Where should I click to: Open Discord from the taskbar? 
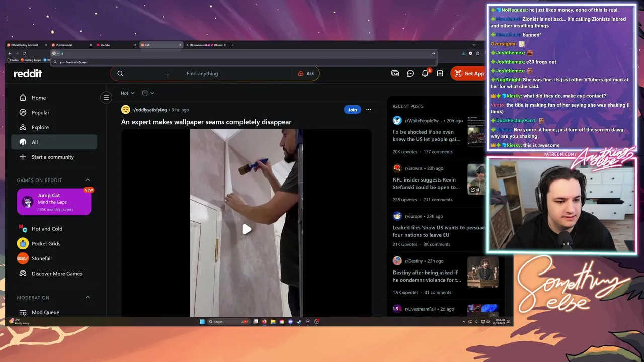pyautogui.click(x=290, y=321)
